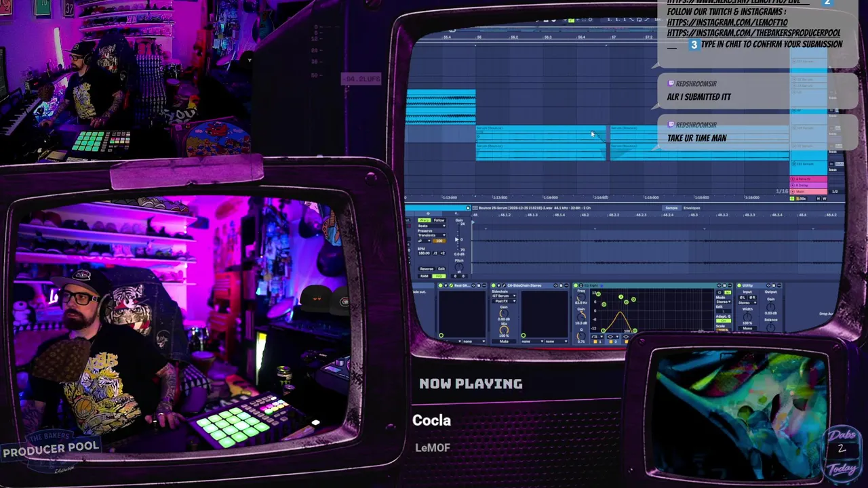The width and height of the screenshot is (868, 488).
Task: Click the Reverse sample button
Action: tap(427, 269)
